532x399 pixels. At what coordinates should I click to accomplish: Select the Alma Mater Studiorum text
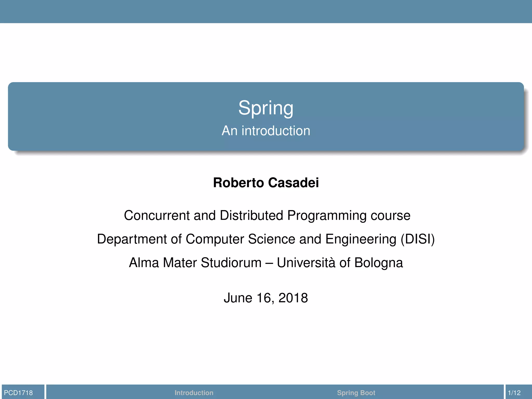[x=195, y=262]
